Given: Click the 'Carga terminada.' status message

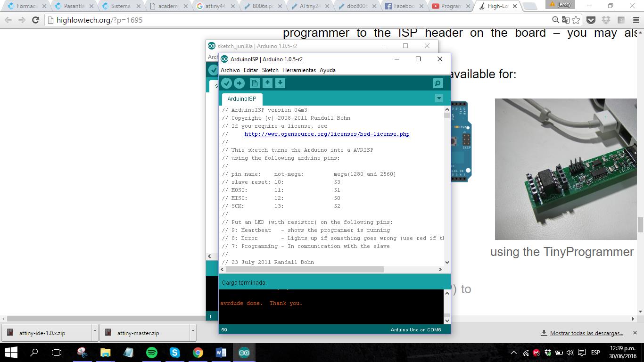Looking at the screenshot, I should tap(244, 282).
